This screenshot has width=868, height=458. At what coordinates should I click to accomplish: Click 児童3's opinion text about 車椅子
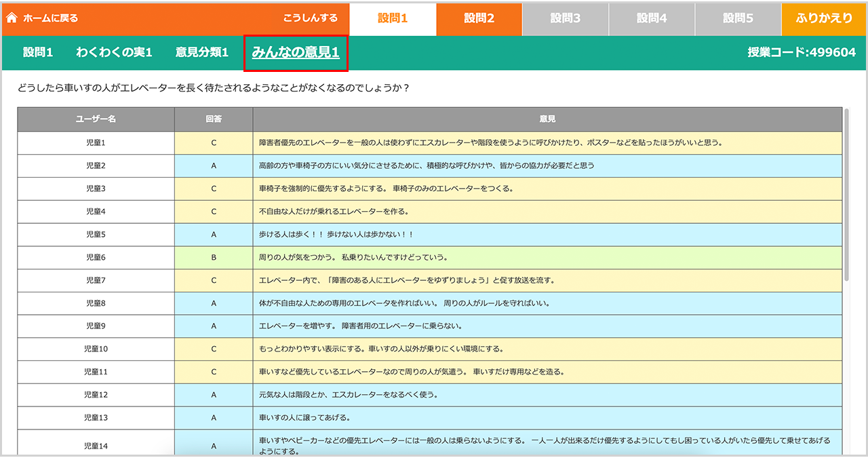[386, 189]
